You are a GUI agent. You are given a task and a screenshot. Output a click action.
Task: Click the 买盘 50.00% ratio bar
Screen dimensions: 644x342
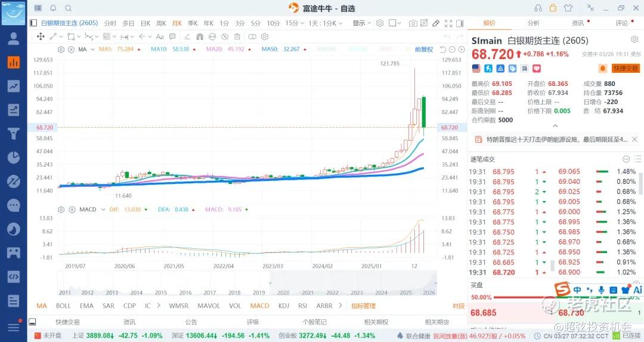pos(555,297)
